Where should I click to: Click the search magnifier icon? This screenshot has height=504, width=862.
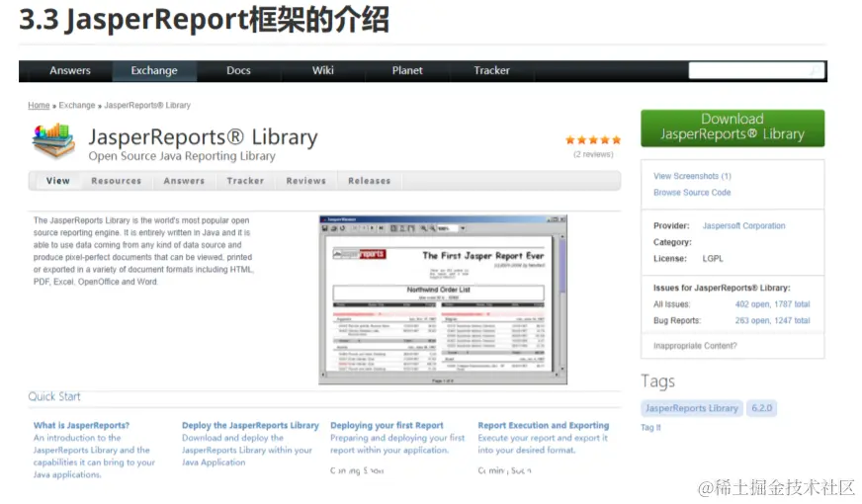(817, 70)
